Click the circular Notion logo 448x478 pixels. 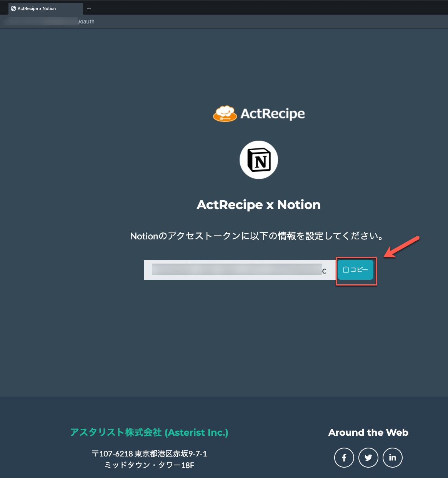[x=258, y=159]
